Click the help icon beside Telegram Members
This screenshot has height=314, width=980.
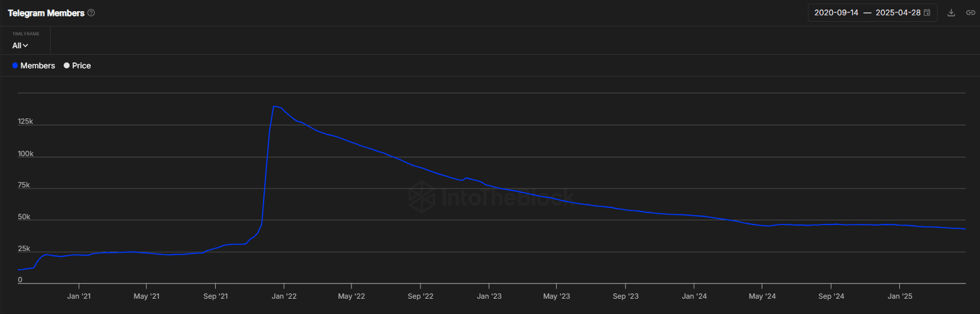[x=91, y=13]
